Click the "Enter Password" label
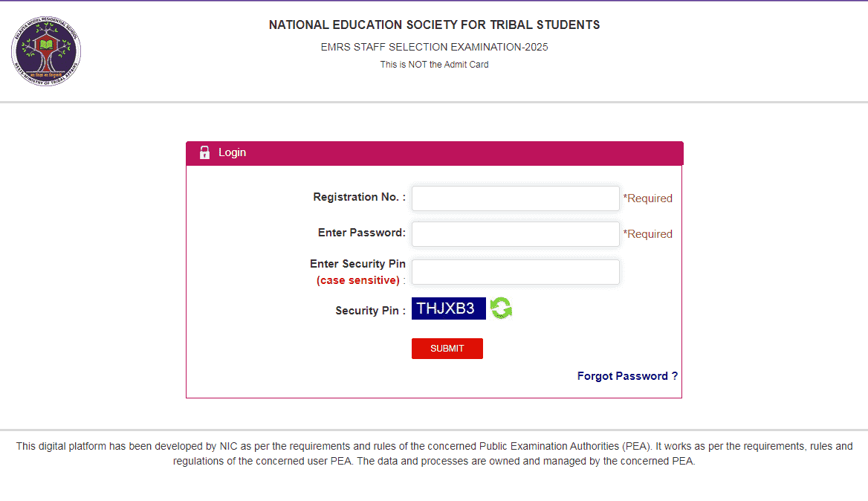 [x=361, y=233]
